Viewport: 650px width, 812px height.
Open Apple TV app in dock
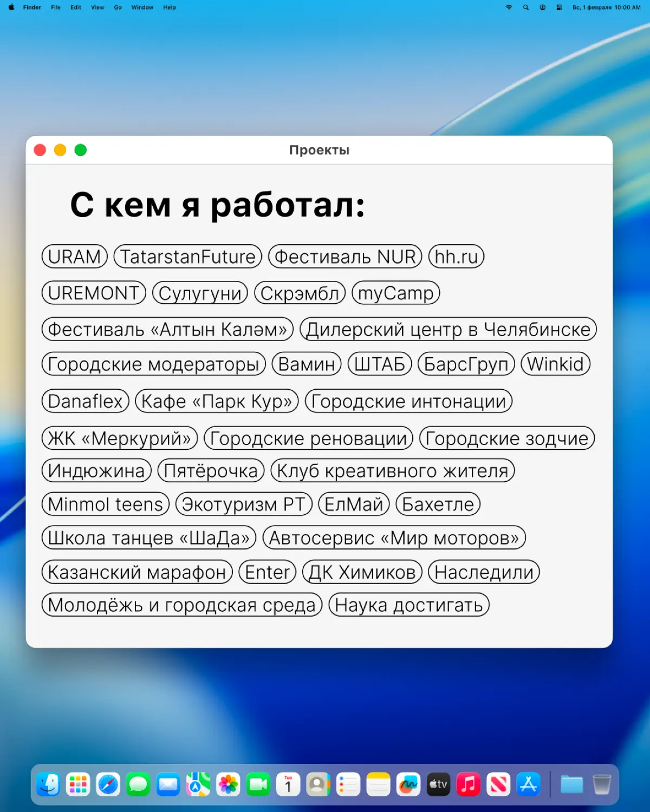(x=439, y=784)
